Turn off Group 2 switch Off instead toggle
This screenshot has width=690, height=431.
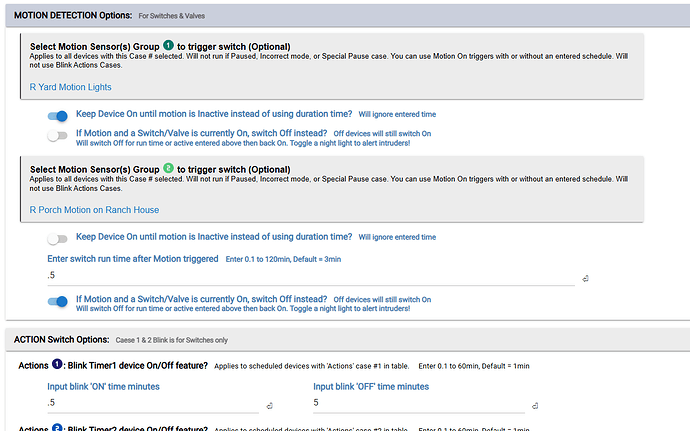58,300
